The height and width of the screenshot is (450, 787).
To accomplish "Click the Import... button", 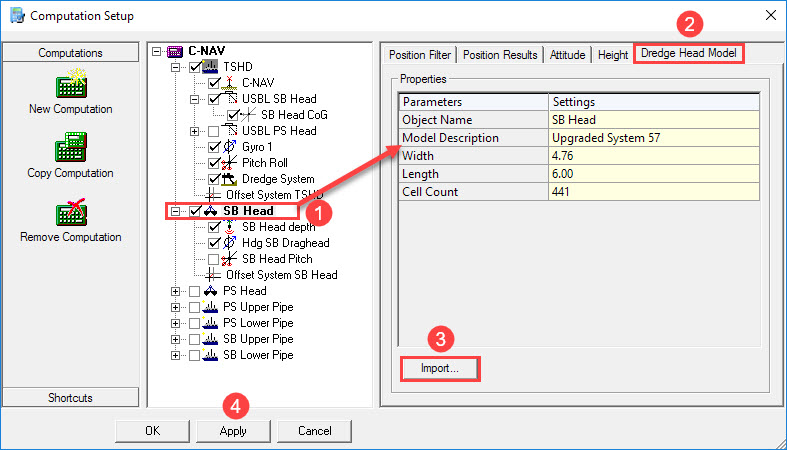I will (x=440, y=369).
